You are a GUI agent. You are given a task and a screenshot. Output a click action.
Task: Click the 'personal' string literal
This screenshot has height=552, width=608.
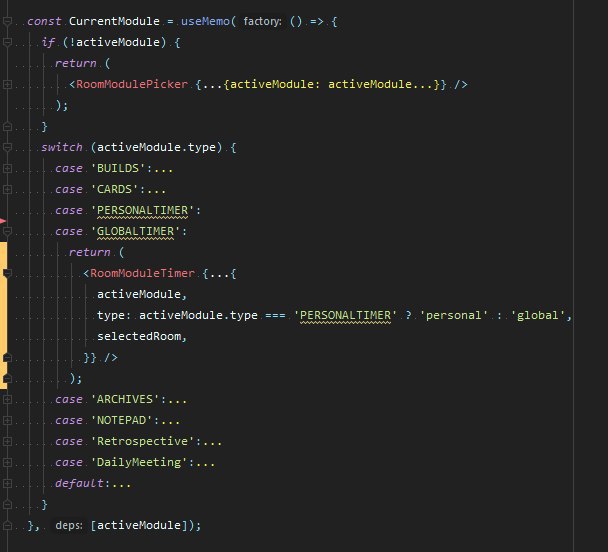(x=454, y=315)
